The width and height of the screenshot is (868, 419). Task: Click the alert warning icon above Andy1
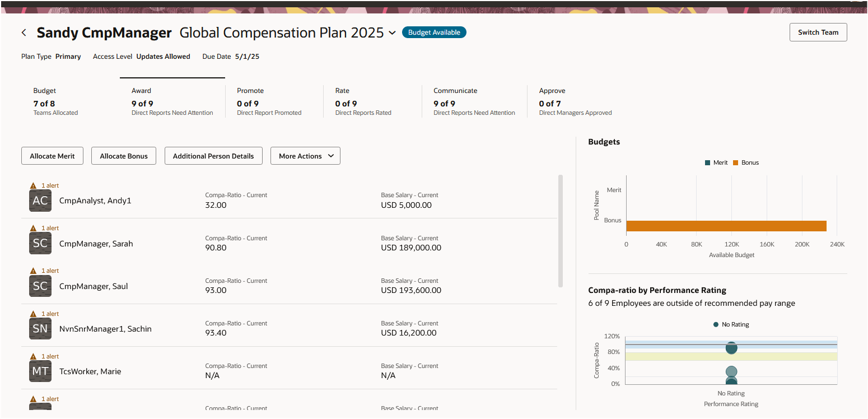point(33,185)
